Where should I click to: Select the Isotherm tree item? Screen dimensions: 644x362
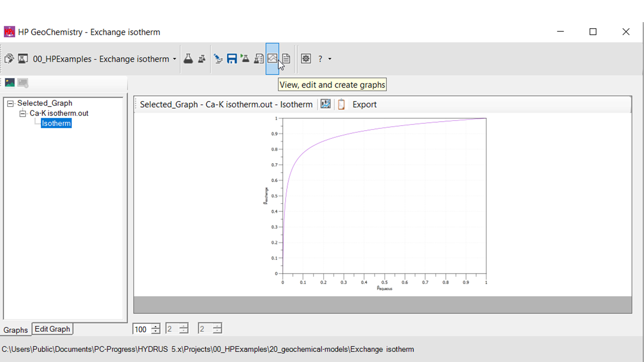point(56,123)
